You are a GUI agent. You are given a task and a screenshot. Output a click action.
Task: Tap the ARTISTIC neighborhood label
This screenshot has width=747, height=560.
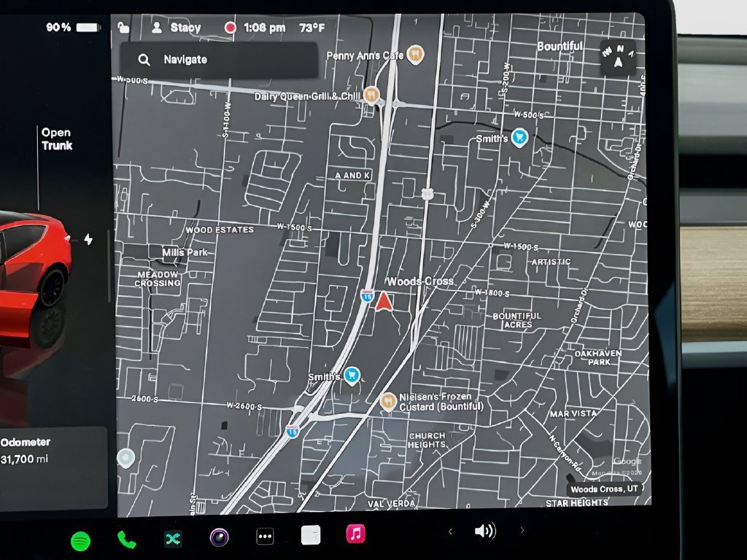[551, 262]
